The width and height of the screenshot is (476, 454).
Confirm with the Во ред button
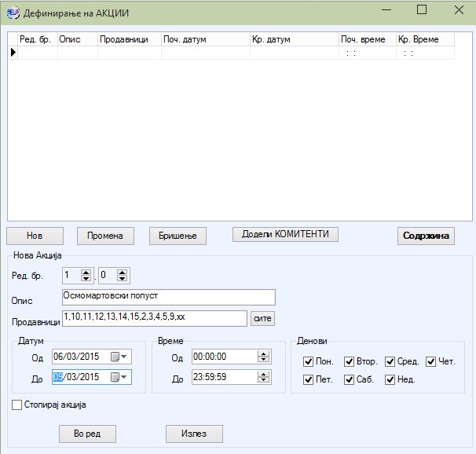point(87,434)
